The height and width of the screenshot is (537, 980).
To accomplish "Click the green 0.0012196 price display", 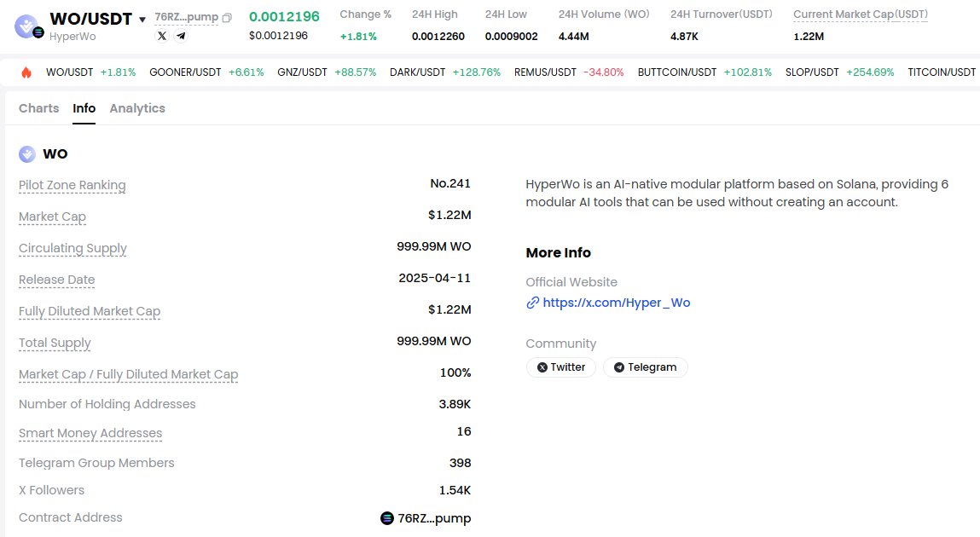I will click(284, 16).
